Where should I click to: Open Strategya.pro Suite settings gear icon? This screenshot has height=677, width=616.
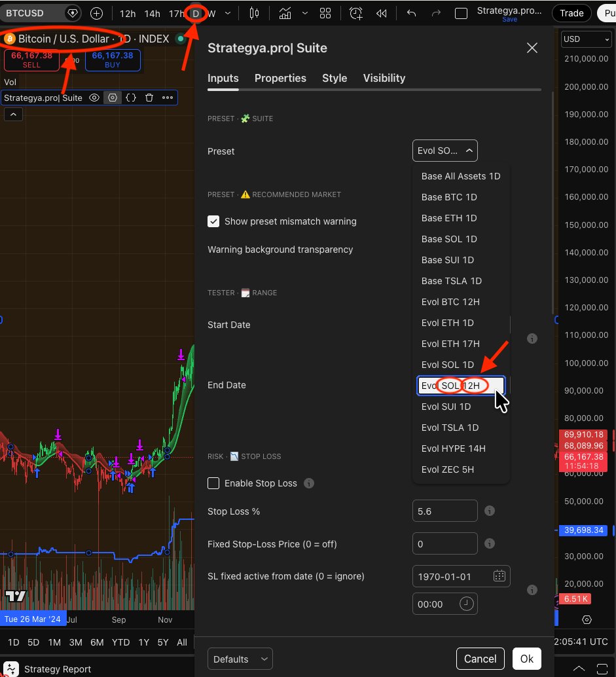[112, 98]
